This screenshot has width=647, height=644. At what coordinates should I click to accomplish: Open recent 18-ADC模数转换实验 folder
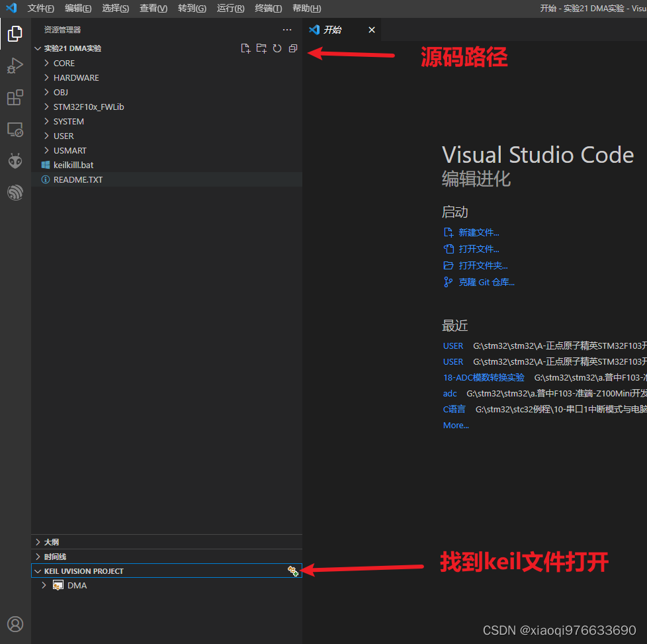pyautogui.click(x=484, y=377)
